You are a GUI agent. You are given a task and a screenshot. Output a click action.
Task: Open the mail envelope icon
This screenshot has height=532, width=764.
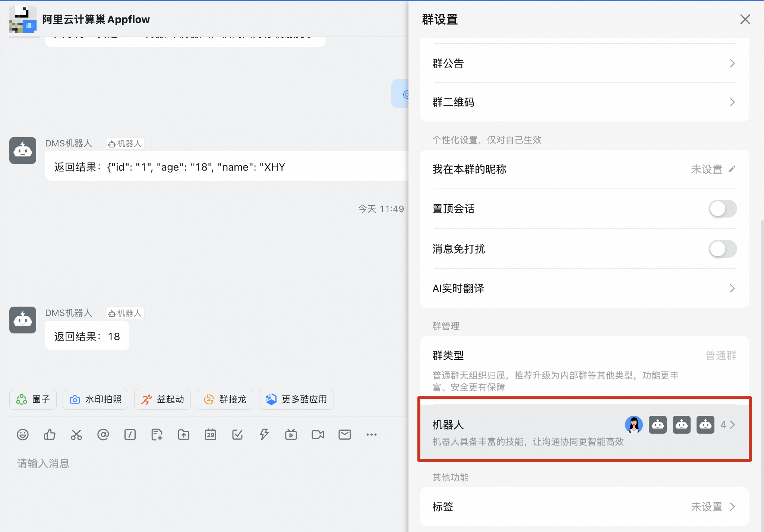tap(345, 434)
